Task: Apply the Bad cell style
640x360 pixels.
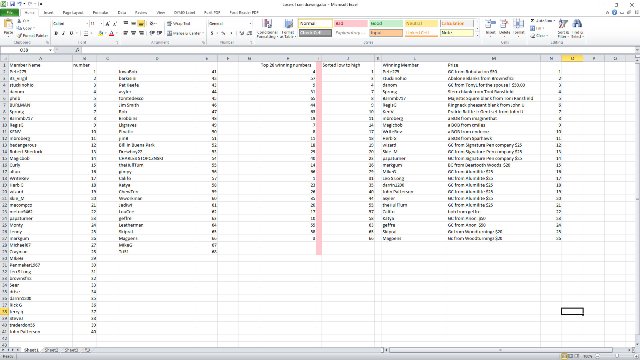Action: [x=350, y=24]
